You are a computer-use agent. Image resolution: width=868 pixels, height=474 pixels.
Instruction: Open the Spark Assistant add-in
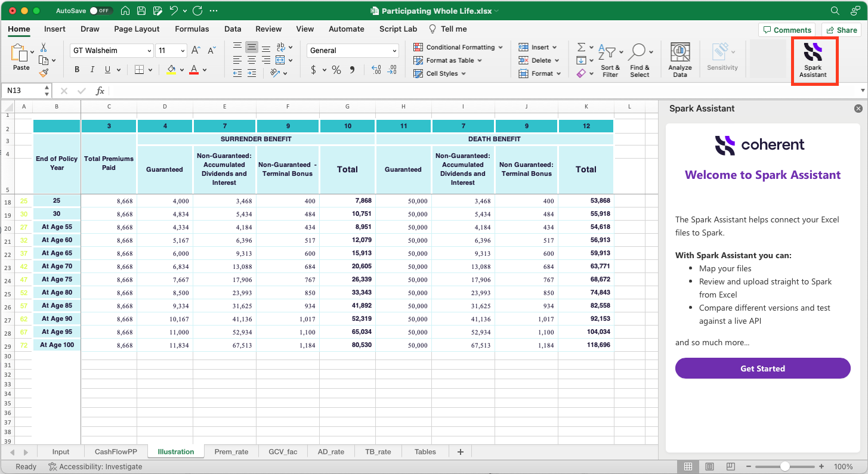(x=814, y=61)
